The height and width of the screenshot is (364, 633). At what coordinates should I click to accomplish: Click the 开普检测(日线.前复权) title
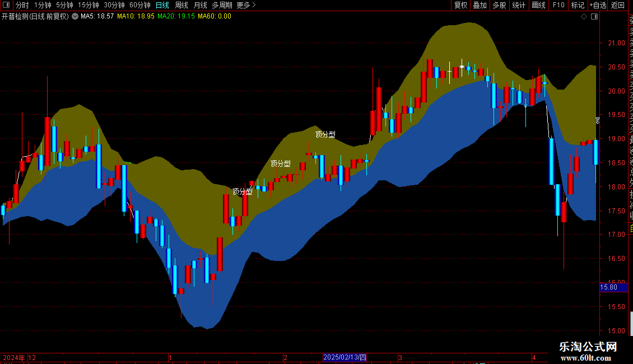coord(35,17)
